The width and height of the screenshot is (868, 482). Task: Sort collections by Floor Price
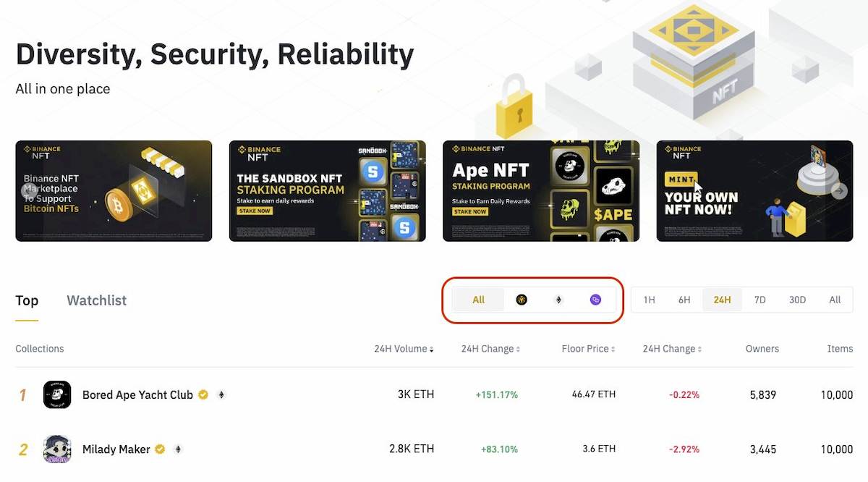(x=587, y=348)
